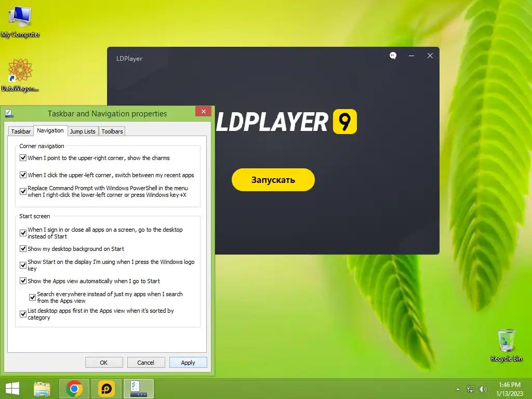Toggle go to desktop instead of Start
The height and width of the screenshot is (399, 532).
point(23,233)
